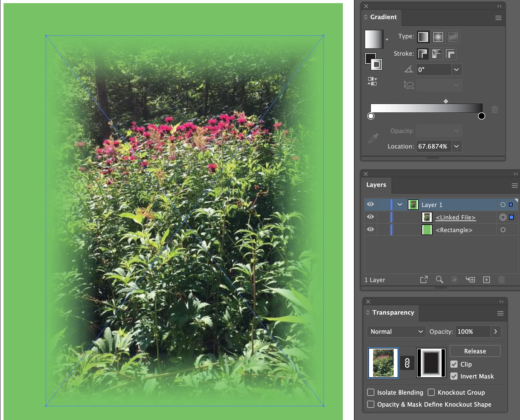Select the Freeform Gradient type icon
Image resolution: width=520 pixels, height=420 pixels.
[453, 37]
